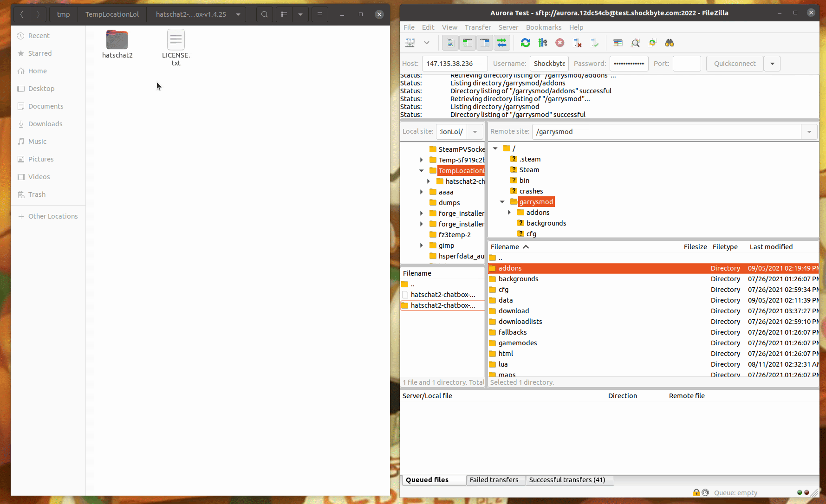The height and width of the screenshot is (504, 826).
Task: Cancel the current operation
Action: (x=559, y=43)
